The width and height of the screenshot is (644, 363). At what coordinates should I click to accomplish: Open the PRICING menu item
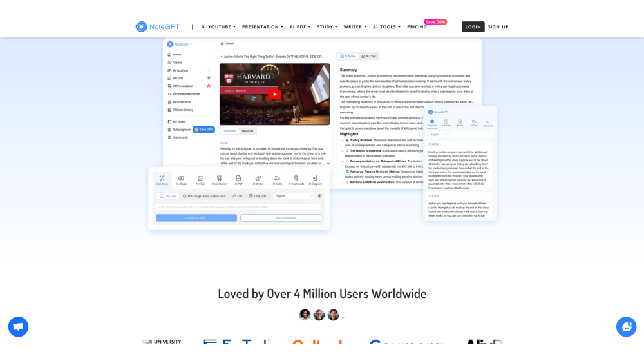pos(417,27)
